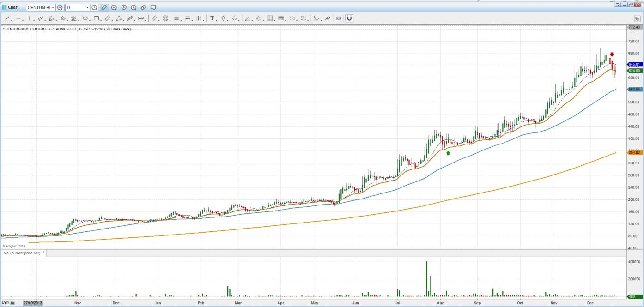
Task: Click the green up arrow buy marker
Action: point(448,153)
